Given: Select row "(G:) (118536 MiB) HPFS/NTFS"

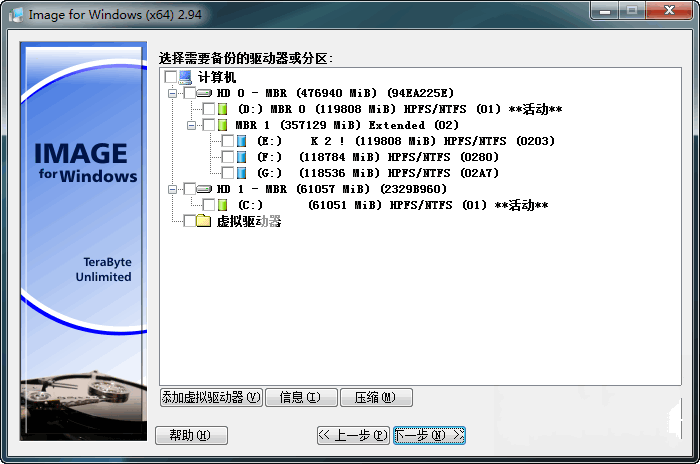Looking at the screenshot, I should click(x=378, y=173).
